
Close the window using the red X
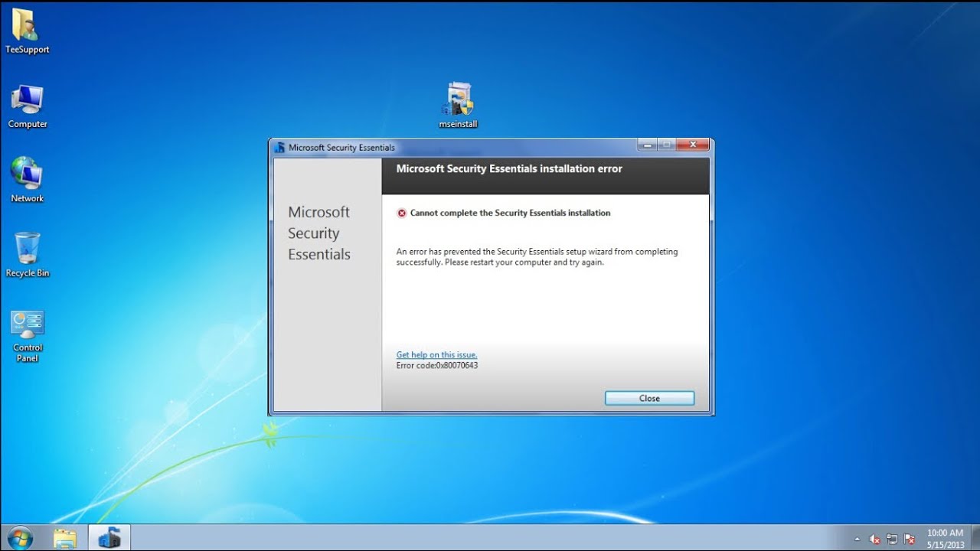[693, 145]
